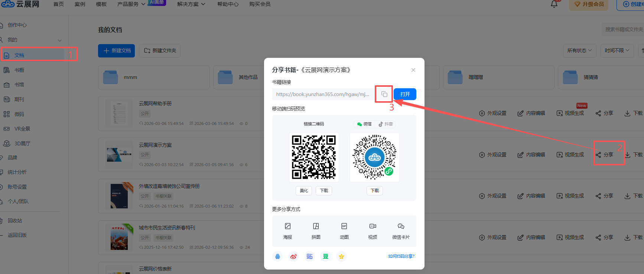Click the 如何扫码分享? help link
Image resolution: width=644 pixels, height=274 pixels.
[401, 256]
